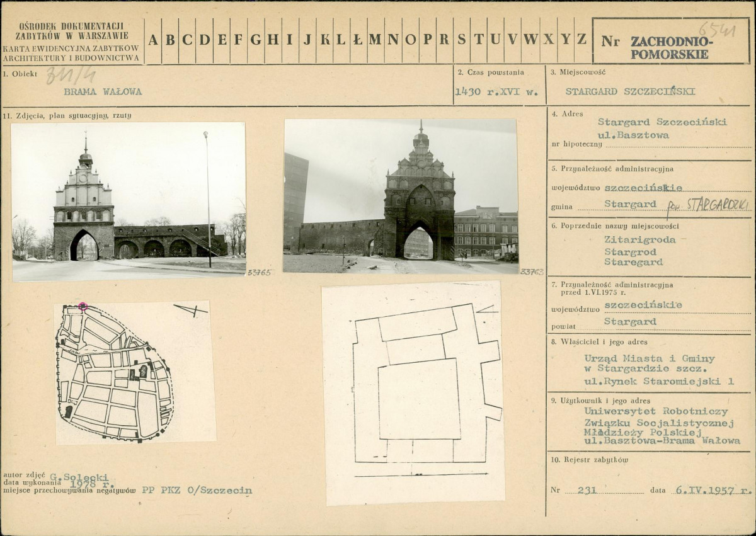
Task: Click the north arrow beside the town map
Action: tap(190, 310)
